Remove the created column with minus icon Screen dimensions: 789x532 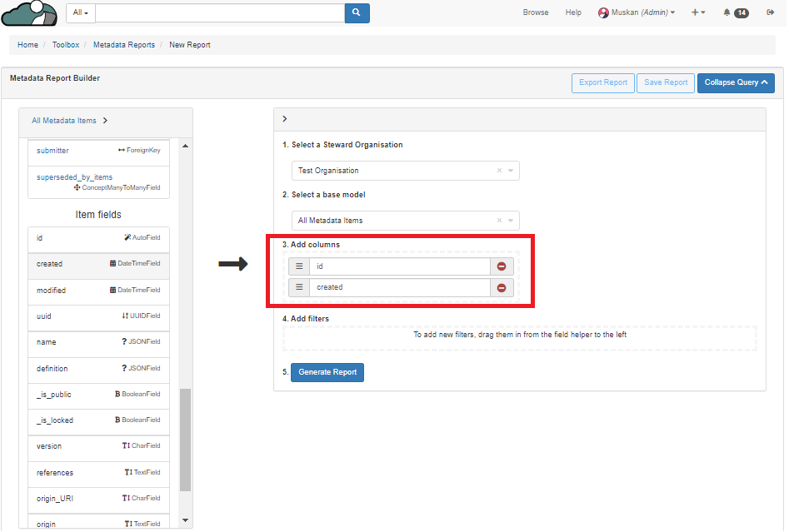click(x=502, y=287)
